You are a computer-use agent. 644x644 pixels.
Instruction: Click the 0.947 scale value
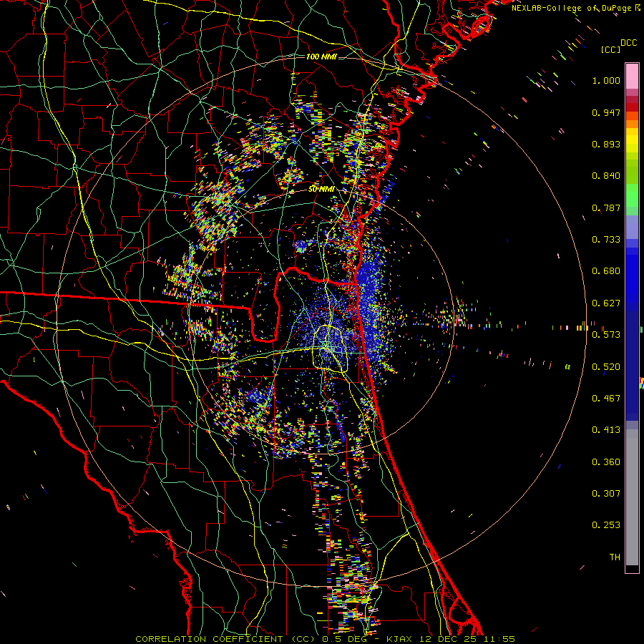point(606,112)
